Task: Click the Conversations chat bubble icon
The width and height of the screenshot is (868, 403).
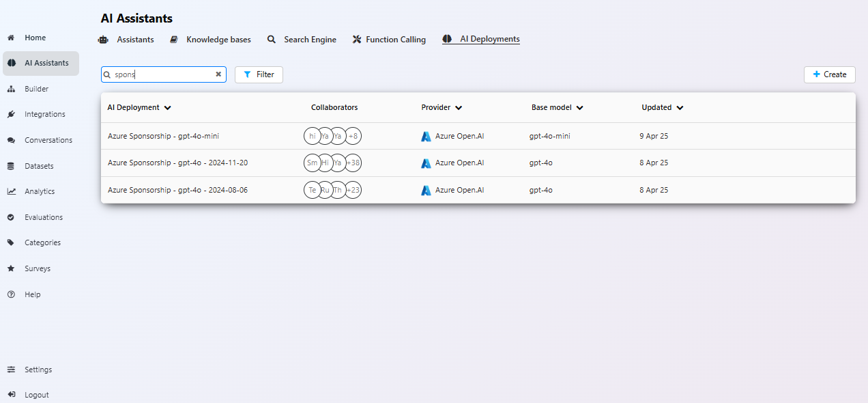Action: pyautogui.click(x=11, y=140)
